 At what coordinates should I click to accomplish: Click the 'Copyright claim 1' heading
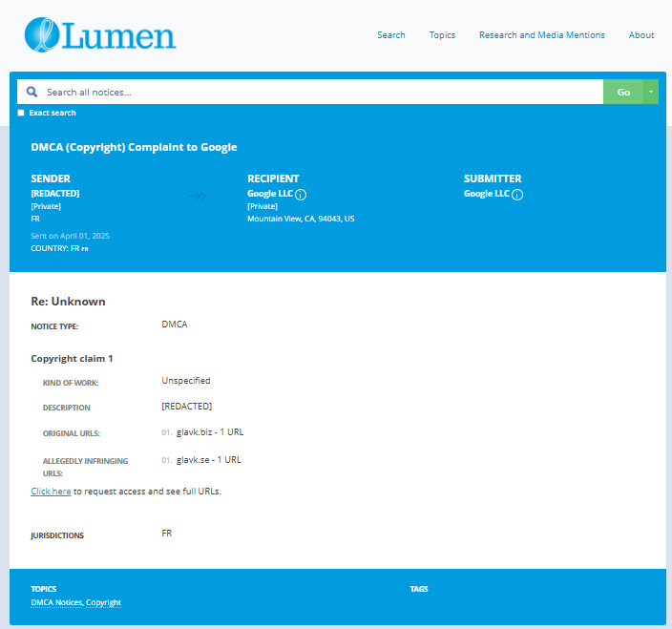pos(72,359)
